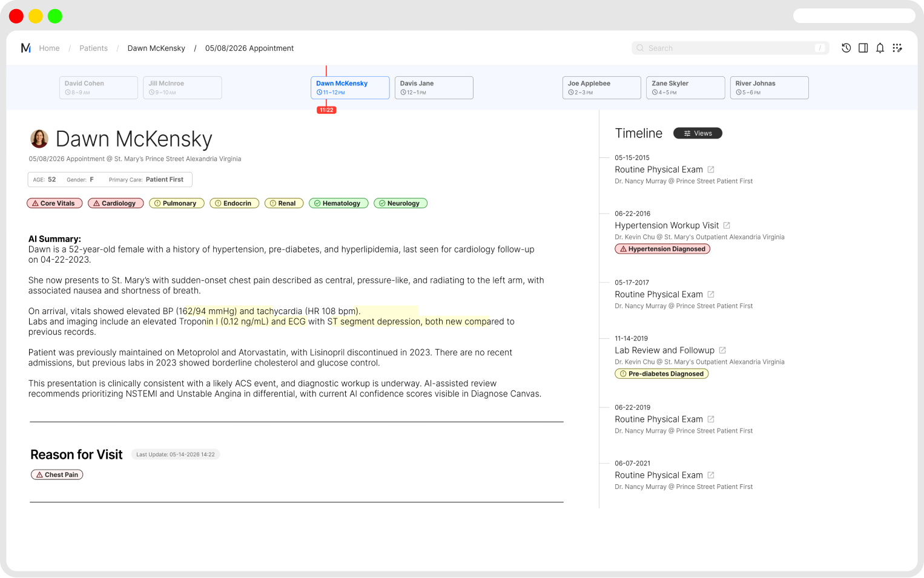Image resolution: width=924 pixels, height=578 pixels.
Task: Toggle the Core Vitals filter tag
Action: pos(54,203)
